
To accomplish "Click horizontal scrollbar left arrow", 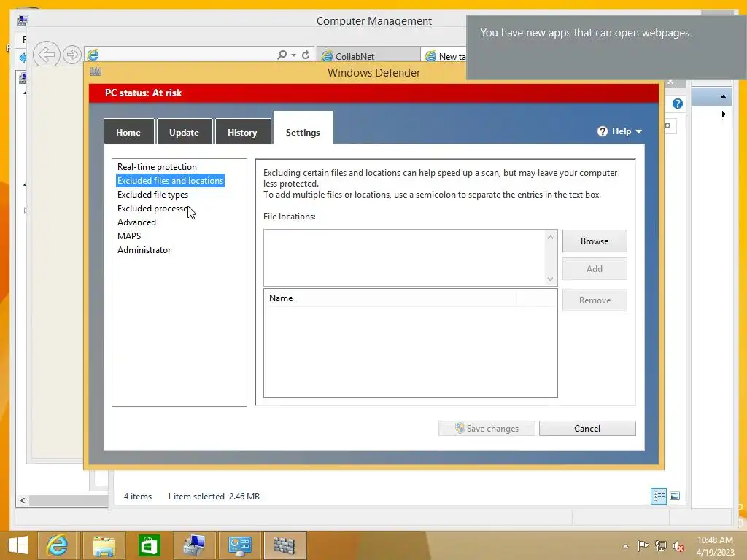I will [23, 500].
